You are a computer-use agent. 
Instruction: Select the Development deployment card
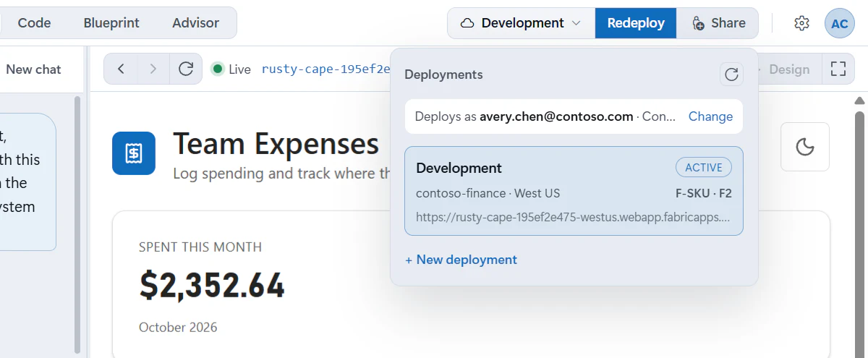click(x=574, y=191)
